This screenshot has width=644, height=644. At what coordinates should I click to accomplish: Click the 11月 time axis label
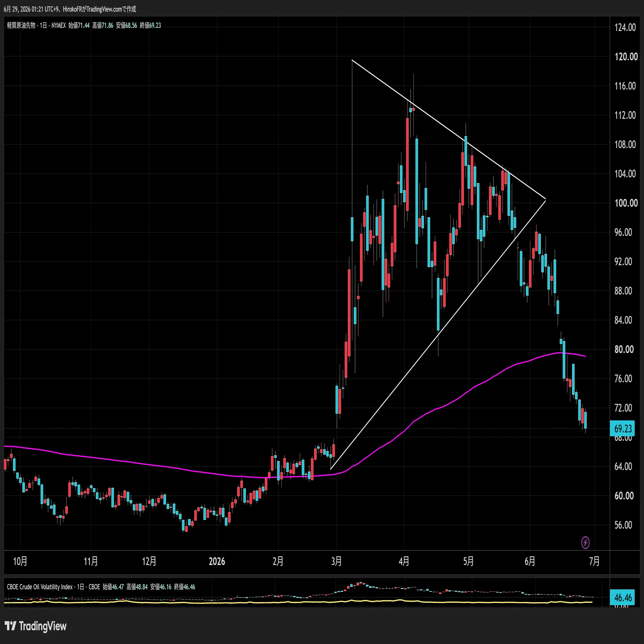click(x=91, y=561)
